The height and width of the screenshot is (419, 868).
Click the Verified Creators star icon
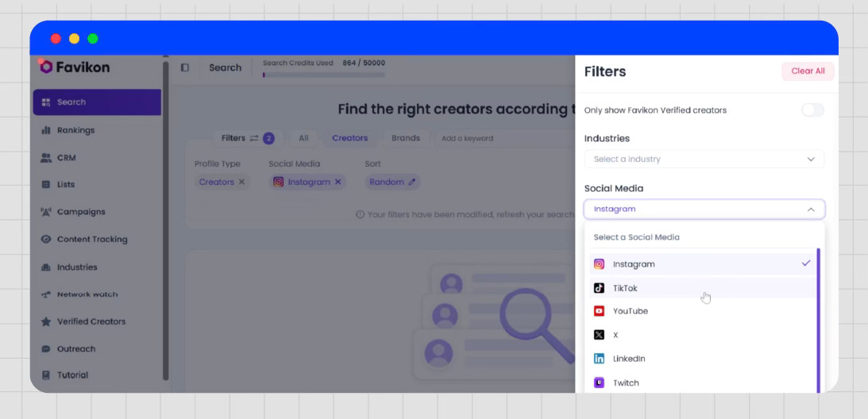tap(46, 321)
